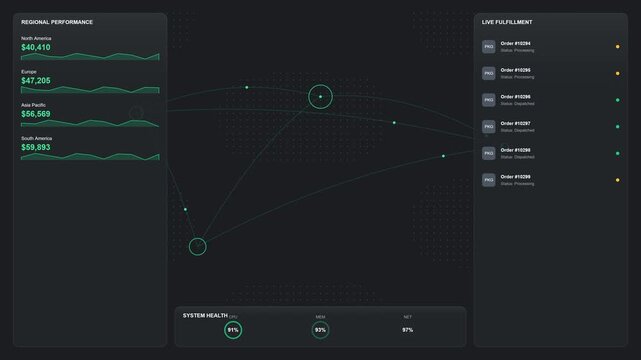Image resolution: width=641 pixels, height=360 pixels.
Task: Click the South America sparkline chart
Action: coord(90,156)
